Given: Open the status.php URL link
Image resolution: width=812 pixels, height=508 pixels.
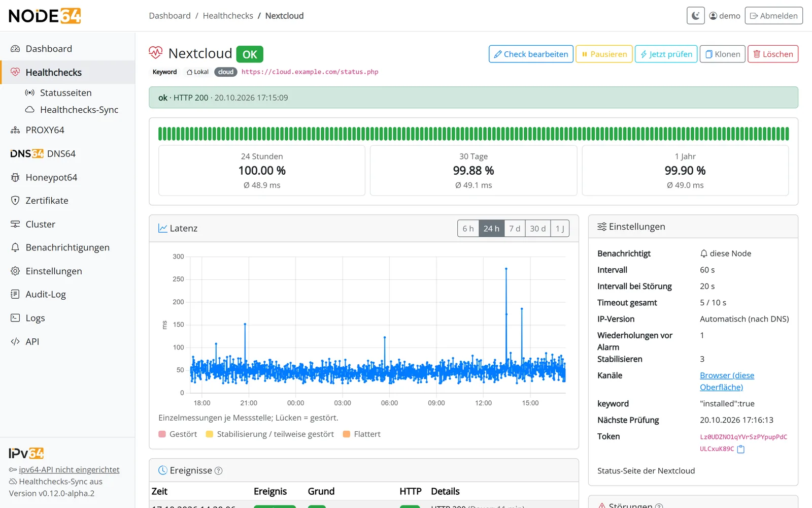Looking at the screenshot, I should [x=310, y=72].
